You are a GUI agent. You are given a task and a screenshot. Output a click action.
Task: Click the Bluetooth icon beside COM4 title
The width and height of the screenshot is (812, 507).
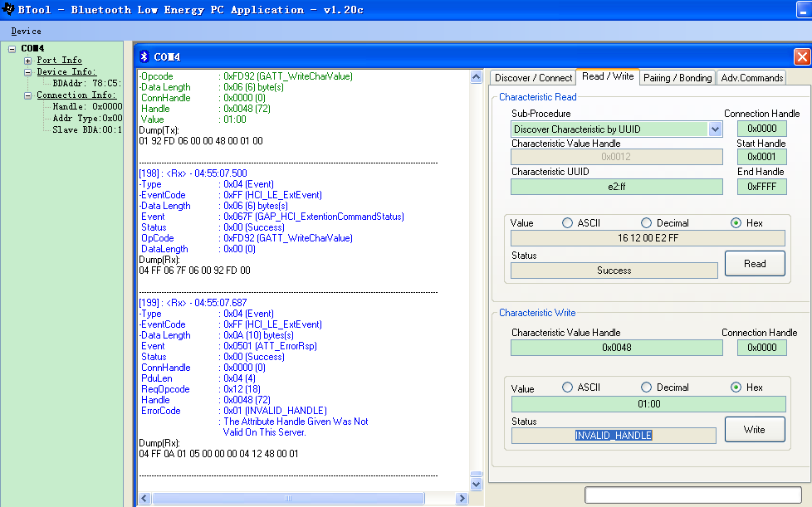144,56
